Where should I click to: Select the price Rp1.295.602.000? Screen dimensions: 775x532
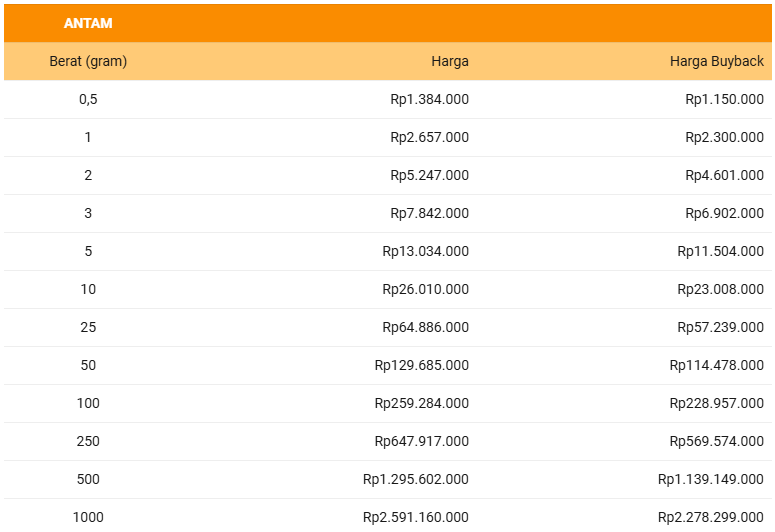coord(415,479)
